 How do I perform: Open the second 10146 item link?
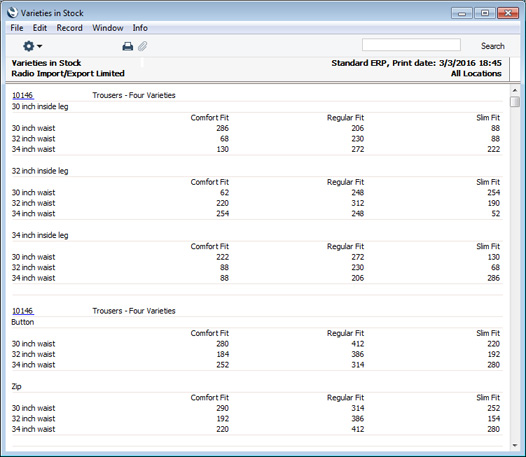tap(22, 311)
